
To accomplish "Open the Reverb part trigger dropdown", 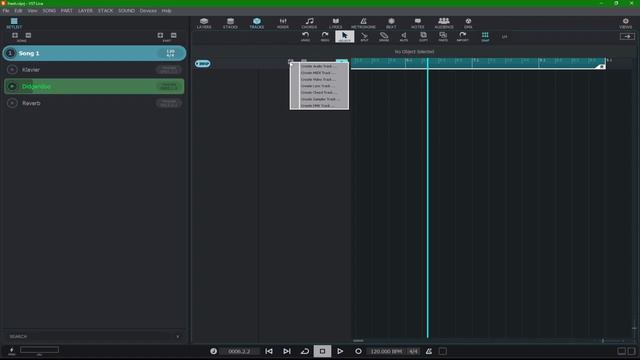I will [169, 103].
